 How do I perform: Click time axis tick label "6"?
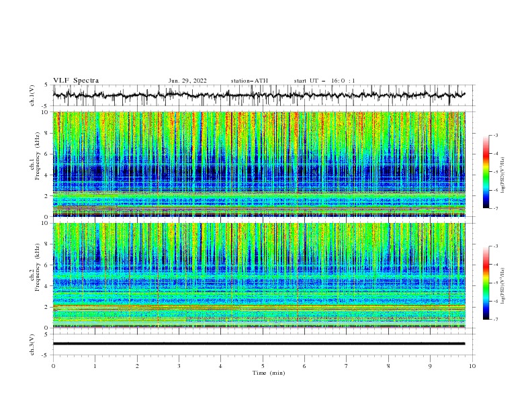pos(304,366)
